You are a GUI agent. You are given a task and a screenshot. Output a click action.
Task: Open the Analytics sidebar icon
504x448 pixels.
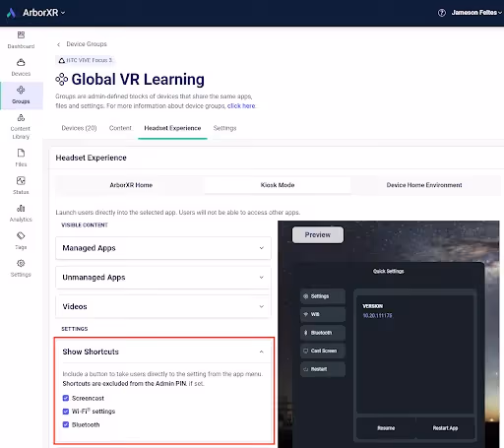pos(21,208)
